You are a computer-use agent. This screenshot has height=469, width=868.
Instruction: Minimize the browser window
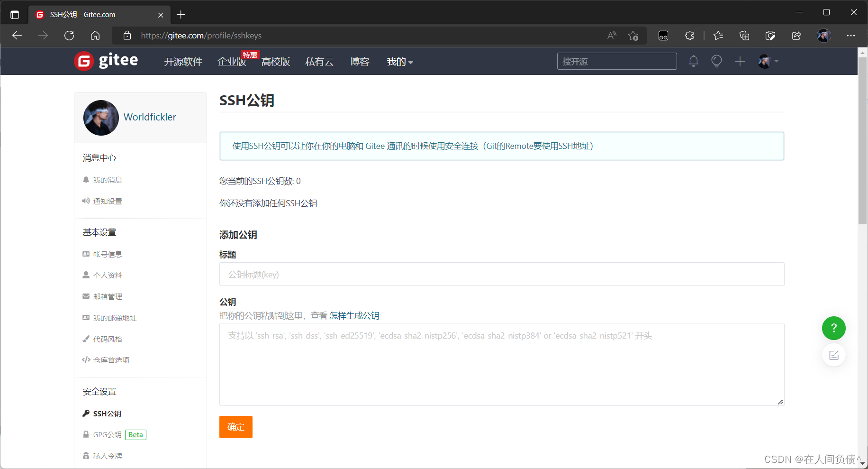799,12
